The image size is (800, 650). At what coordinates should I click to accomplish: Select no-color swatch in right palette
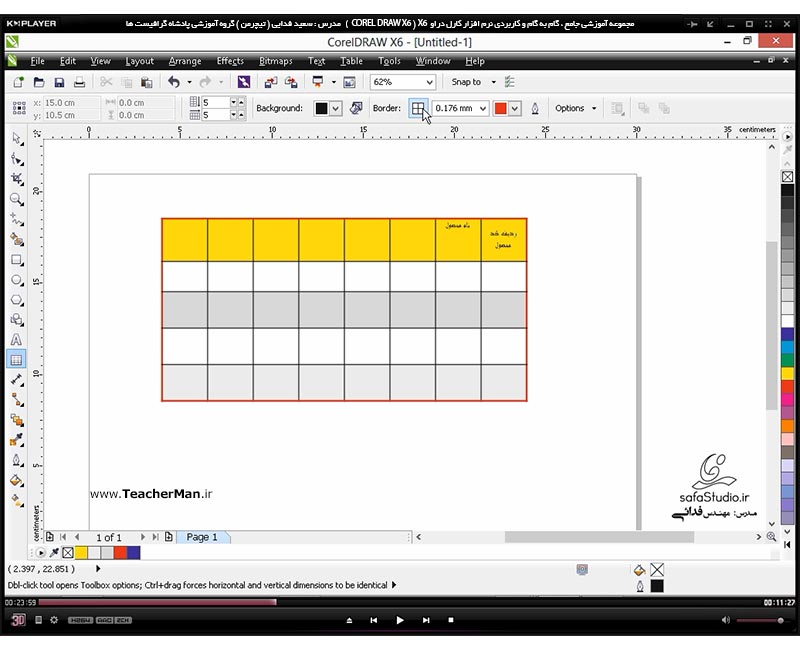click(x=787, y=177)
